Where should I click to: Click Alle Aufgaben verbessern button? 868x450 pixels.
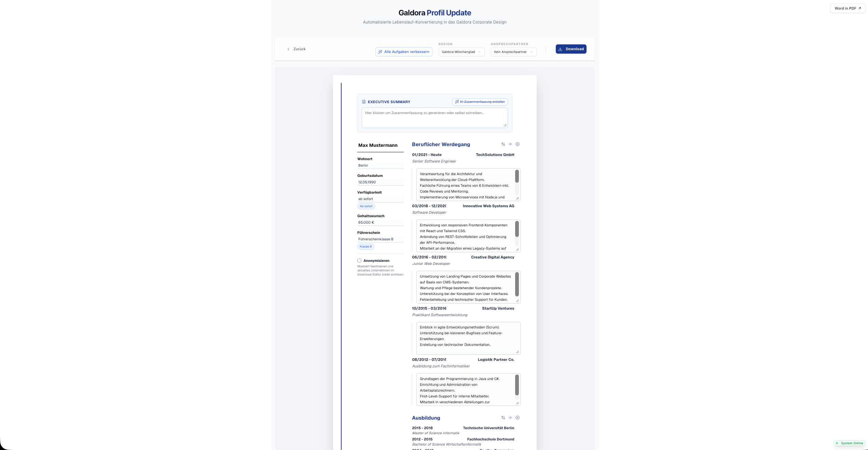404,52
